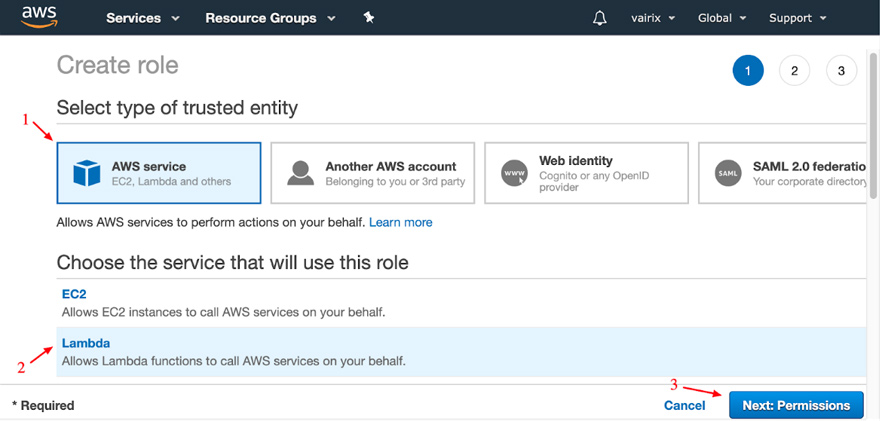Click 'Allows EC2 instances to call AWS services' text
Image resolution: width=880 pixels, height=421 pixels.
(223, 312)
